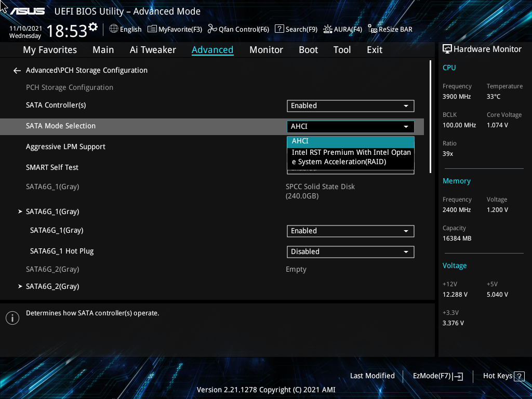This screenshot has width=532, height=399.
Task: Open the Ai Tweaker tab
Action: pos(153,50)
